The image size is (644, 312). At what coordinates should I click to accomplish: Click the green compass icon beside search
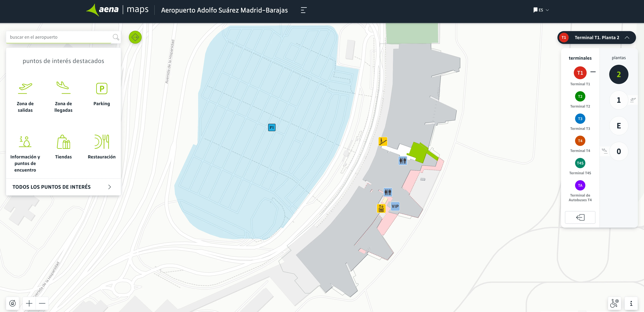coord(135,37)
